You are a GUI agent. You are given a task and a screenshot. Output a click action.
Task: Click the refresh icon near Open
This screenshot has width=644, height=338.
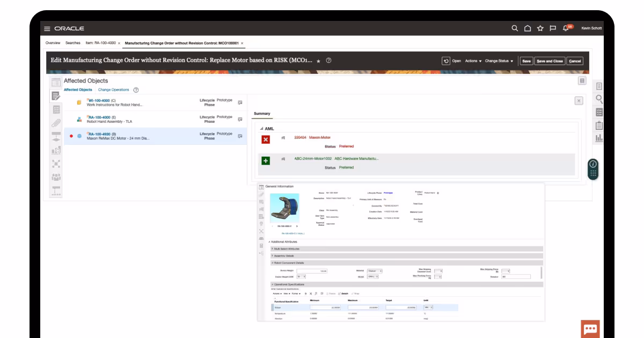(x=446, y=61)
